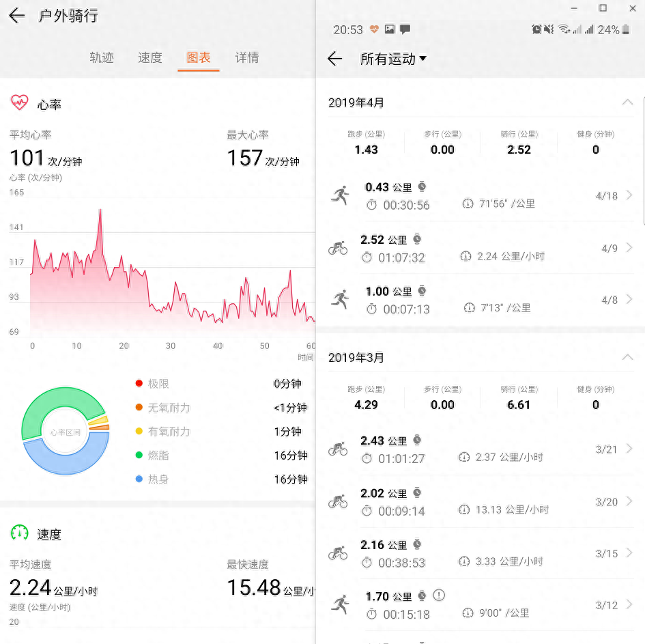The width and height of the screenshot is (645, 644).
Task: Click the March 跑步 total 4.29
Action: tap(366, 404)
